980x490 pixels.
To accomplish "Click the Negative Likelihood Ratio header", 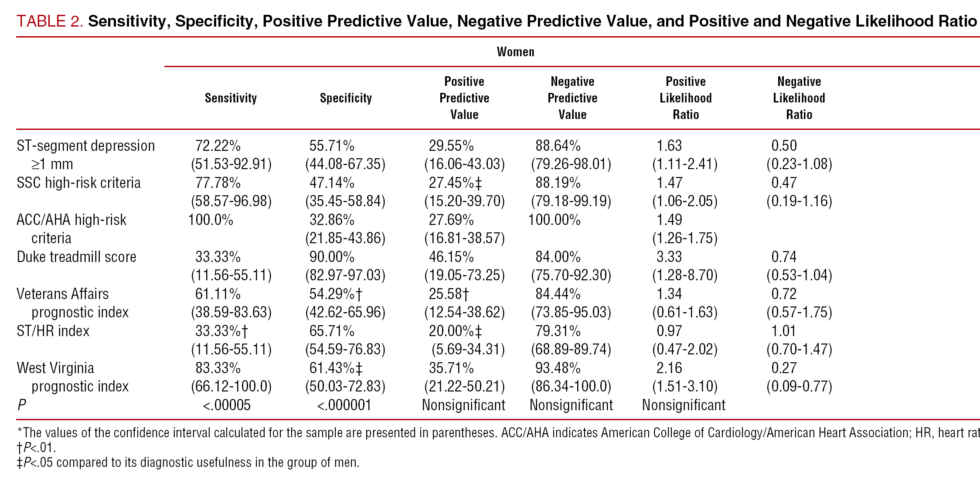I will click(799, 98).
